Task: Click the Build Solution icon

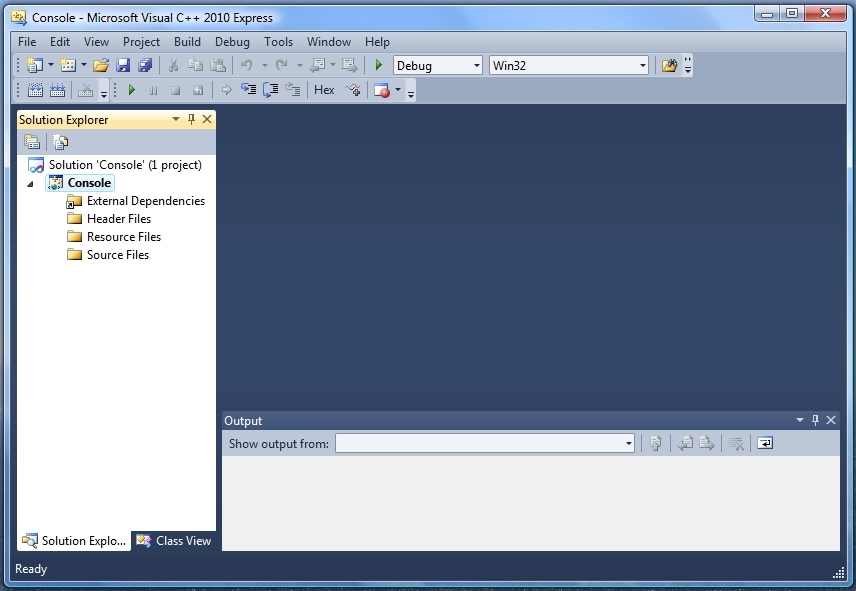Action: coord(35,90)
